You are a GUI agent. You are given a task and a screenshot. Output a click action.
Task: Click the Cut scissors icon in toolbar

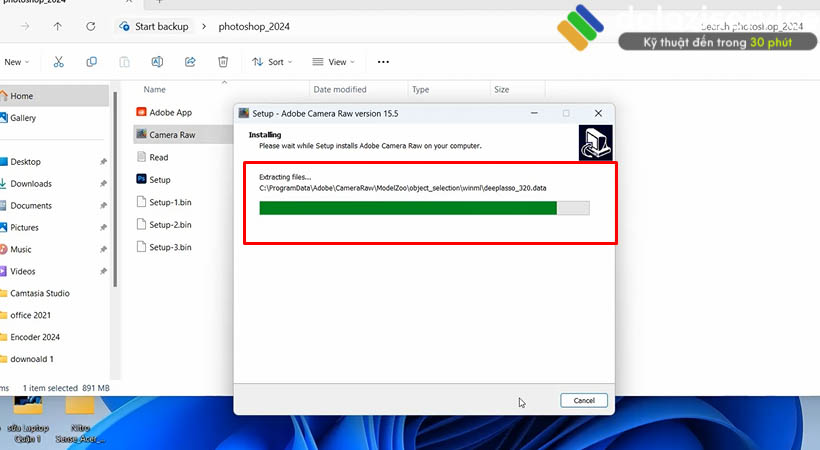tap(59, 62)
